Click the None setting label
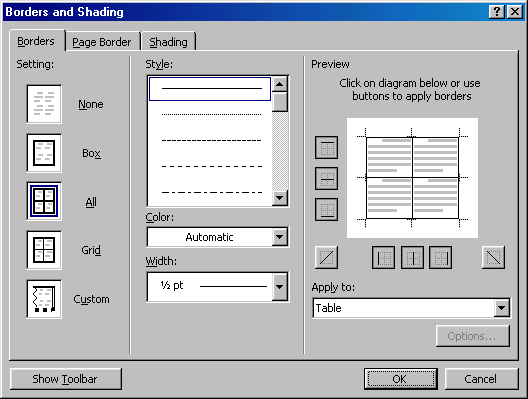This screenshot has width=528, height=399. click(91, 104)
